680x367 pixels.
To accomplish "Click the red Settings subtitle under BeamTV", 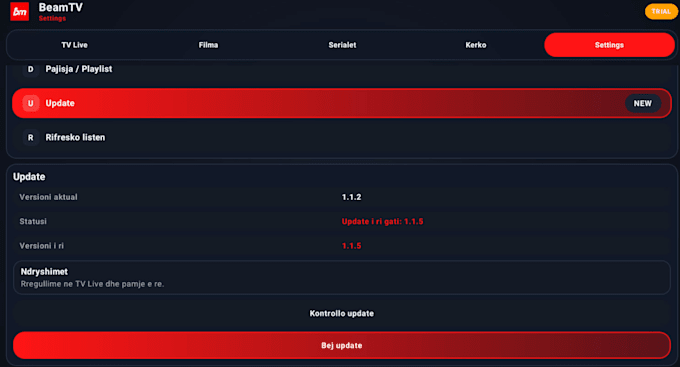I will 52,18.
